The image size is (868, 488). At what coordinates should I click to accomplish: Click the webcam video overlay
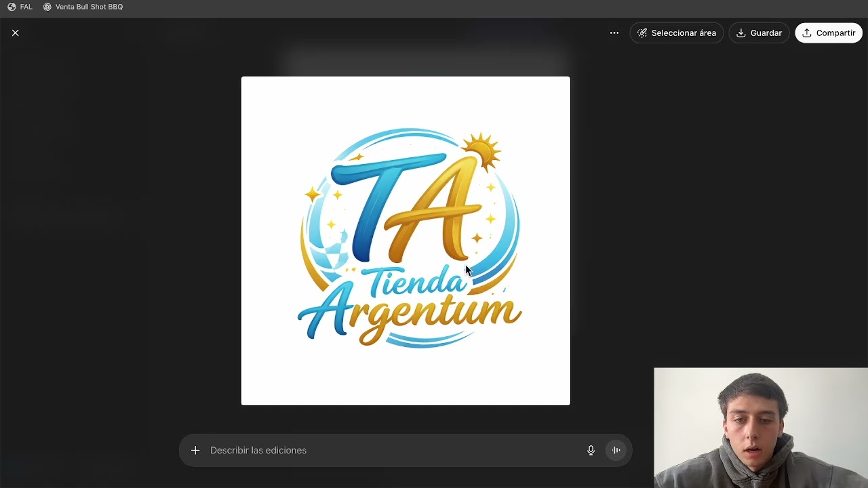coord(761,428)
